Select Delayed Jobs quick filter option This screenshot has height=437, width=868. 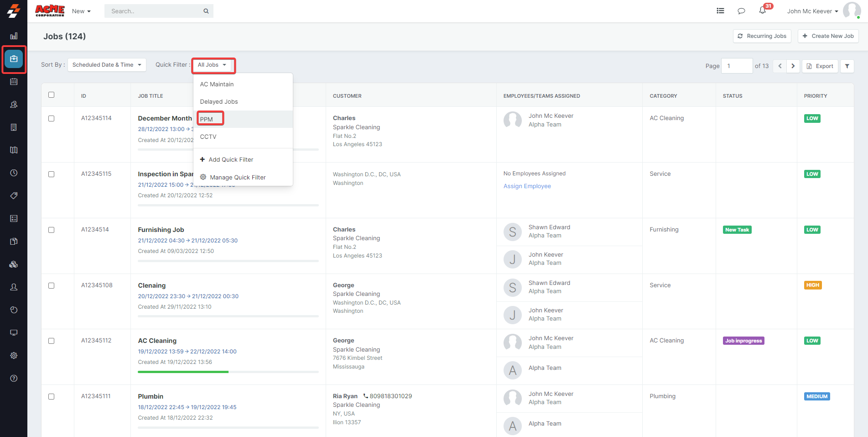click(219, 102)
